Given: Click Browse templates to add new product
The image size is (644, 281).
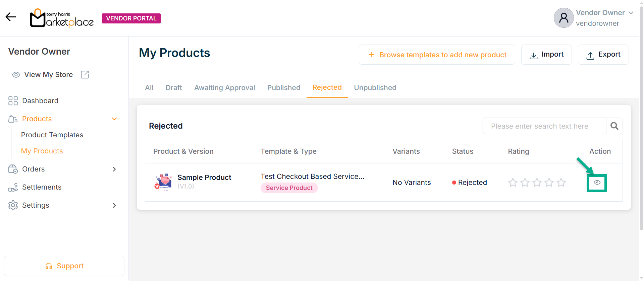Looking at the screenshot, I should tap(437, 55).
